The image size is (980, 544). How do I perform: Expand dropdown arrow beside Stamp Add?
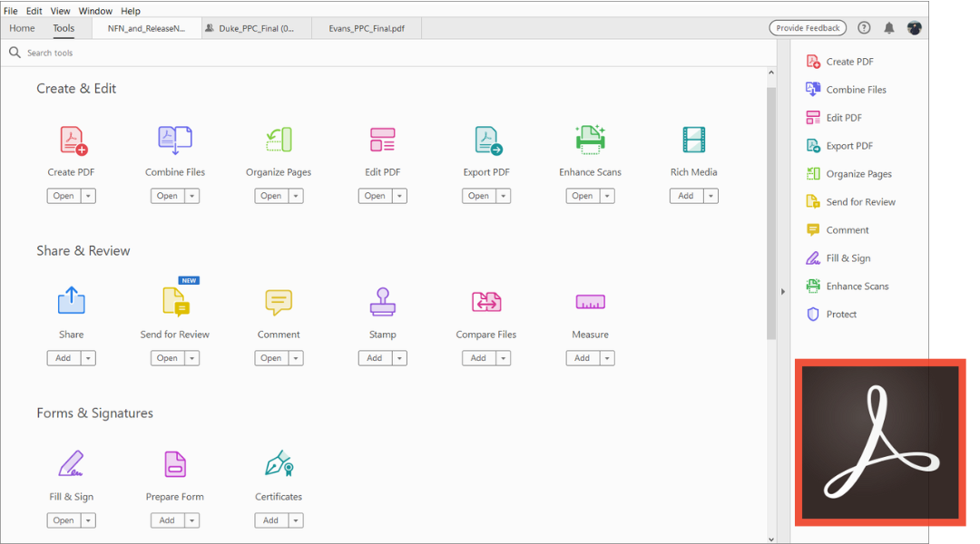click(x=399, y=358)
